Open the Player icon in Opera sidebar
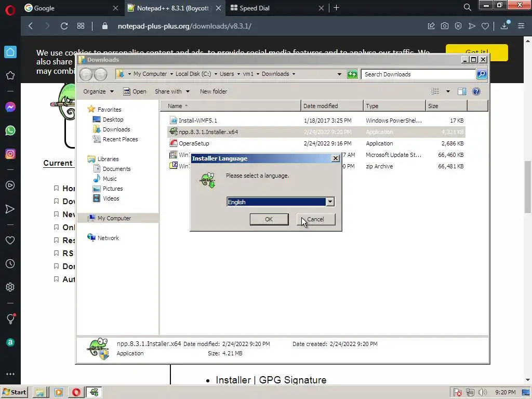Viewport: 532px width, 399px height. (10, 185)
